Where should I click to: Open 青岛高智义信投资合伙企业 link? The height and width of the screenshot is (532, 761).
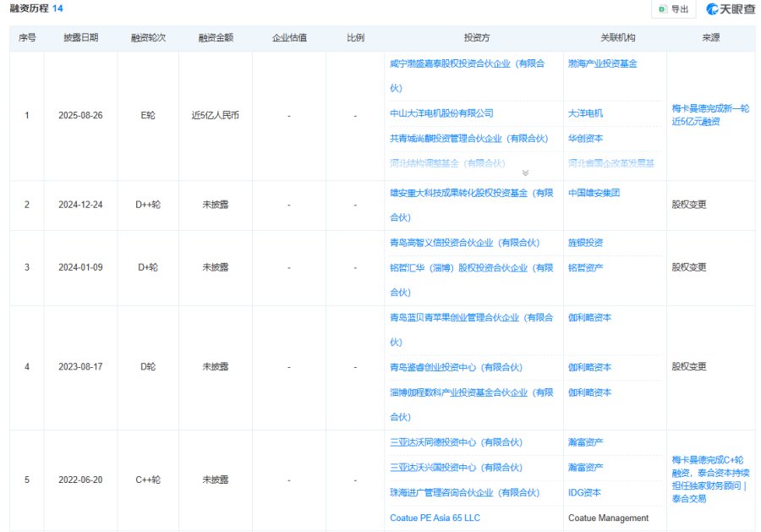click(x=464, y=243)
